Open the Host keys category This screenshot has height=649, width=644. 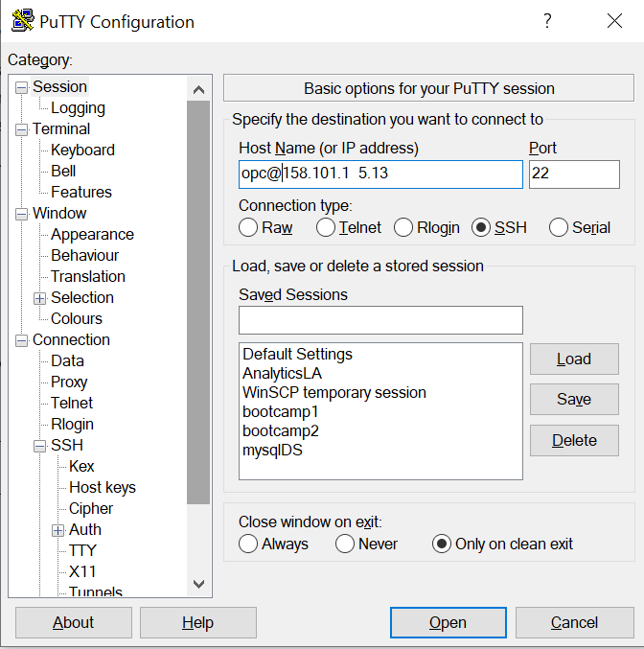click(x=102, y=487)
